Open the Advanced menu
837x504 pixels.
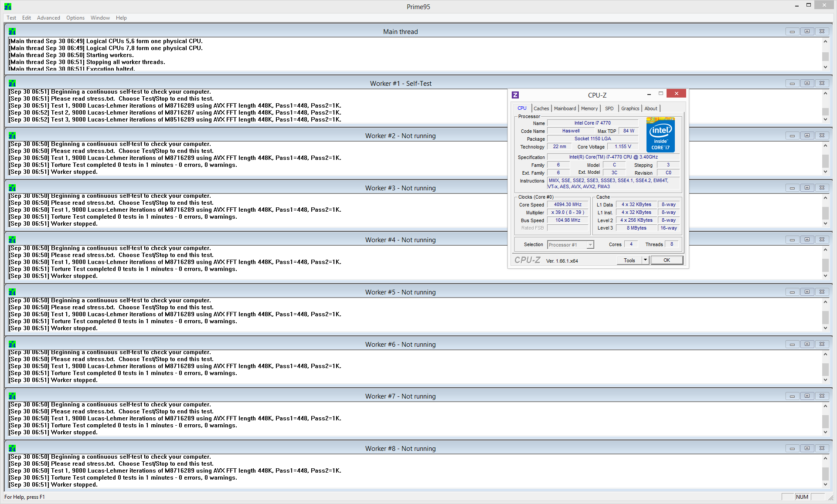point(48,18)
